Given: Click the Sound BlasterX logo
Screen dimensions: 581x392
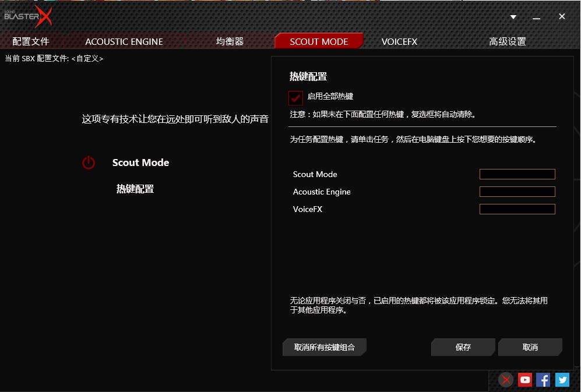Looking at the screenshot, I should (x=28, y=17).
